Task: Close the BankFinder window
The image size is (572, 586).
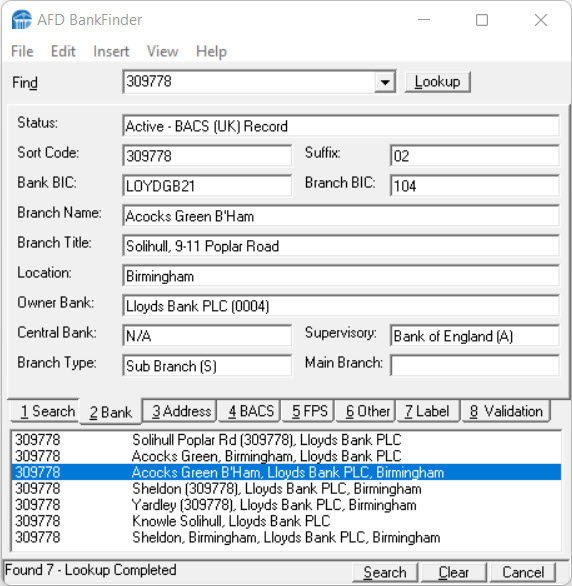Action: click(541, 20)
